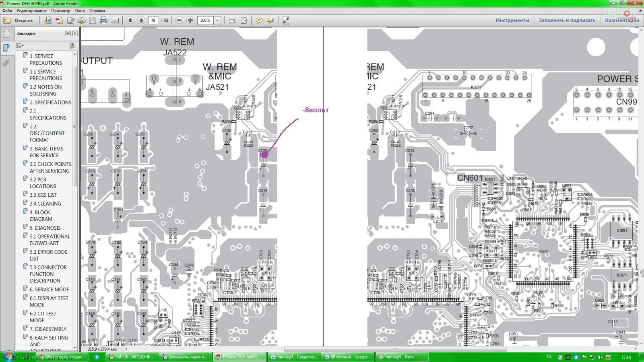Open the Просмотр menu
Screen dimensions: 644x362
[x=60, y=10]
